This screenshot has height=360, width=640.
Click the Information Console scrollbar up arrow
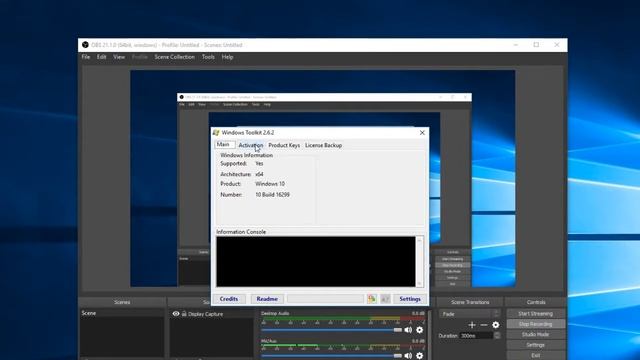point(419,240)
